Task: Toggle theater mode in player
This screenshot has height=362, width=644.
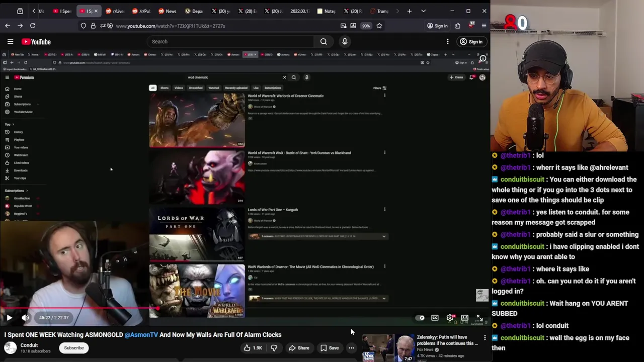Action: coord(465,318)
